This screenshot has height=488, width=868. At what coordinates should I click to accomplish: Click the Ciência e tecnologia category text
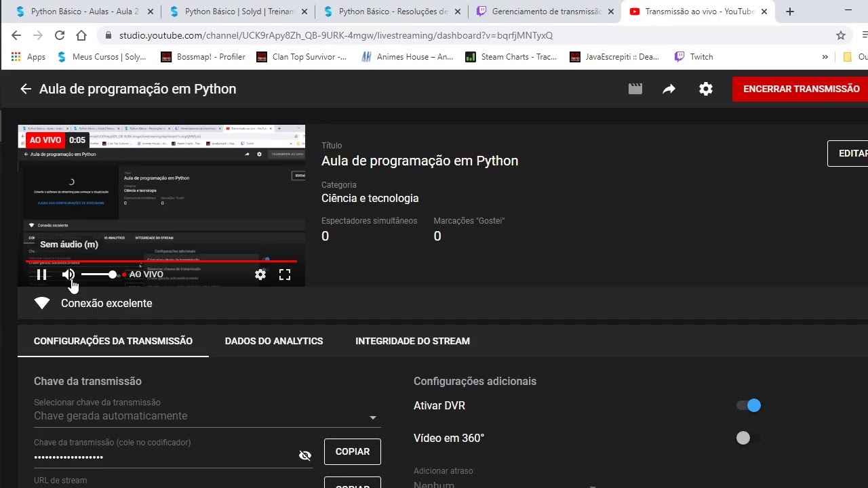click(x=370, y=198)
